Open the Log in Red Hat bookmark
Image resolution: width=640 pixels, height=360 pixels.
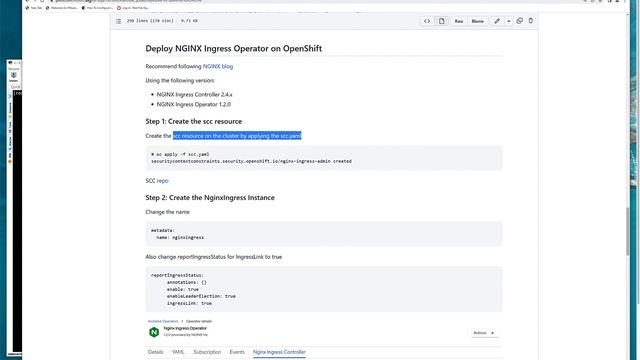[133, 8]
